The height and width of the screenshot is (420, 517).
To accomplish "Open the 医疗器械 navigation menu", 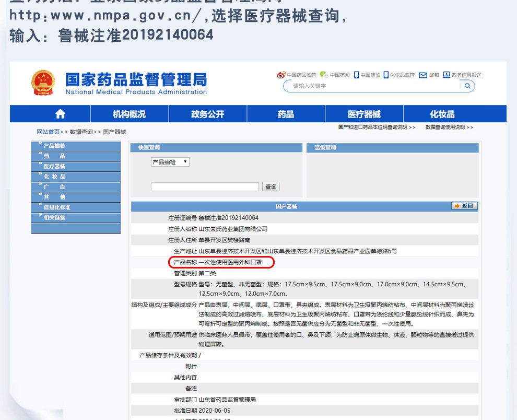I will [365, 114].
